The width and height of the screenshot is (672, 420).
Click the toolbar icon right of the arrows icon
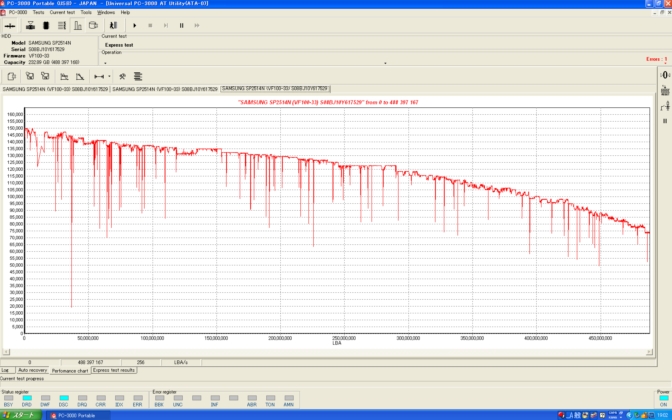click(30, 26)
